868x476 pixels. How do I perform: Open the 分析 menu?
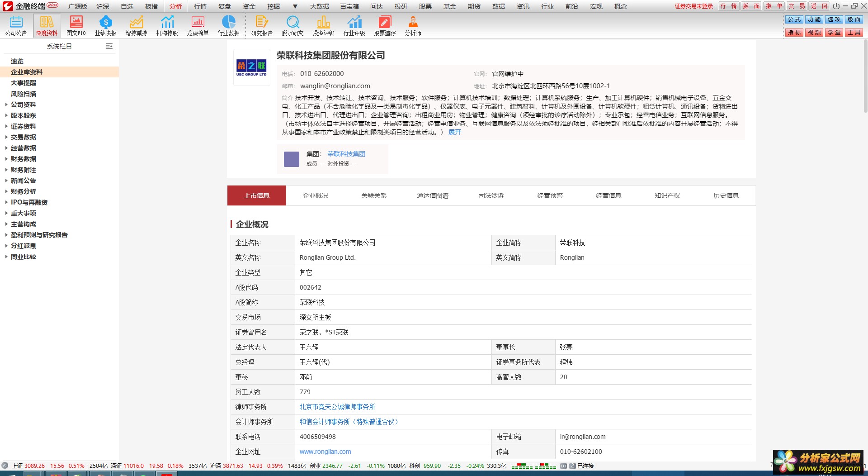(x=176, y=6)
